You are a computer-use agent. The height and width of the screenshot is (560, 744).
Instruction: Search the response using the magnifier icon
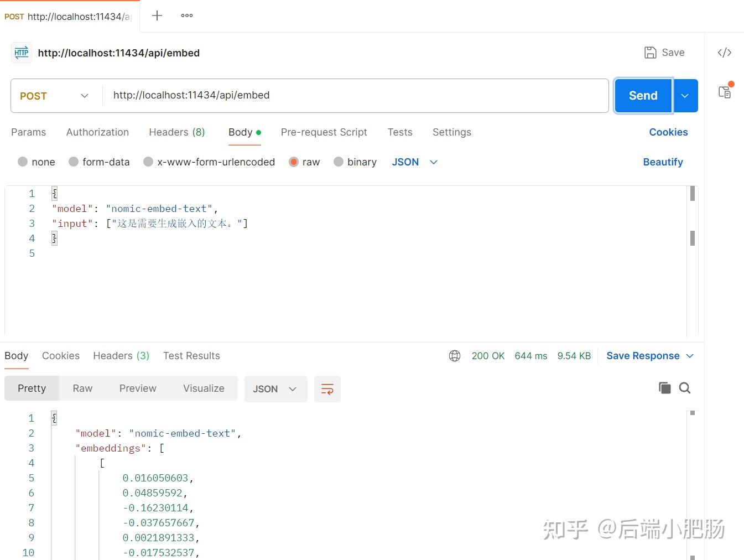[685, 388]
